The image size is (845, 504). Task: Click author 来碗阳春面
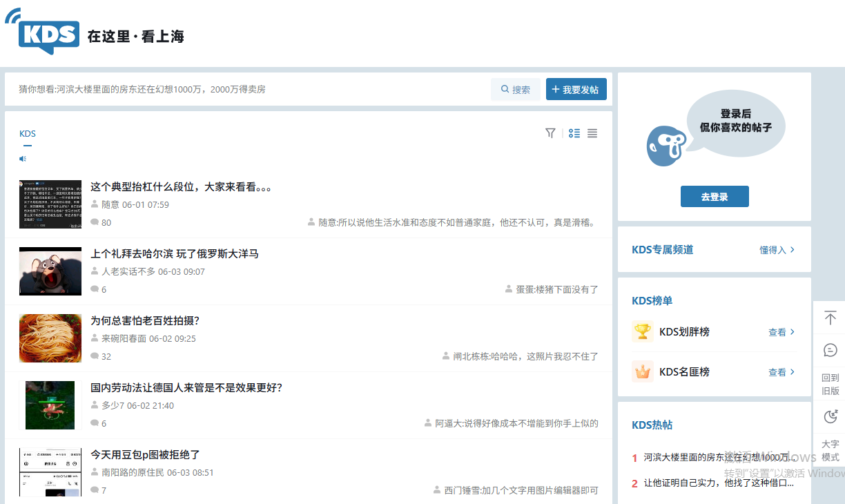(124, 339)
